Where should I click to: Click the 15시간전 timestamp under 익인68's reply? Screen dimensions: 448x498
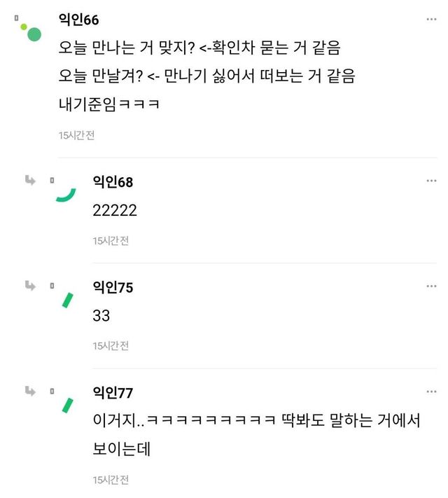pyautogui.click(x=111, y=240)
